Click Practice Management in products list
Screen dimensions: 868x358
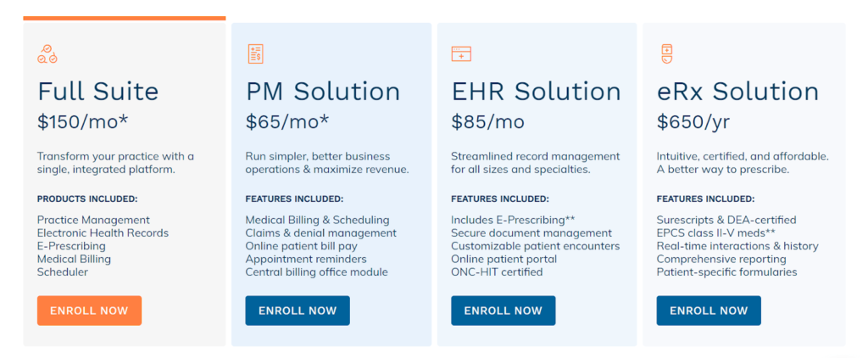pyautogui.click(x=93, y=220)
